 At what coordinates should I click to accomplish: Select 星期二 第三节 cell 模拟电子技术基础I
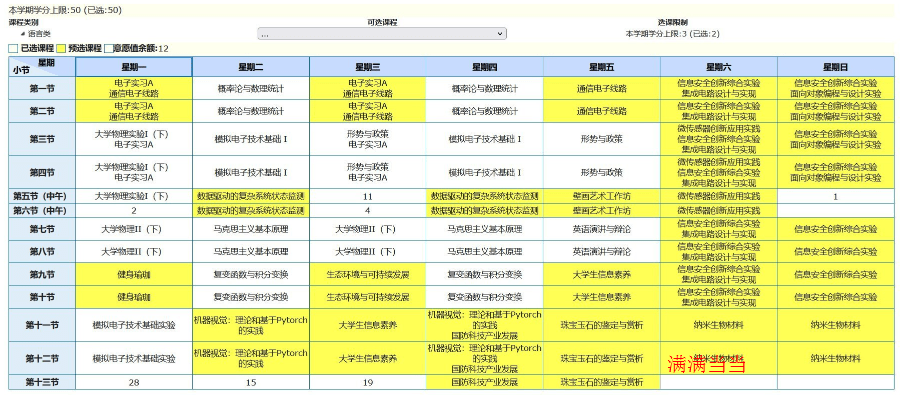(251, 139)
